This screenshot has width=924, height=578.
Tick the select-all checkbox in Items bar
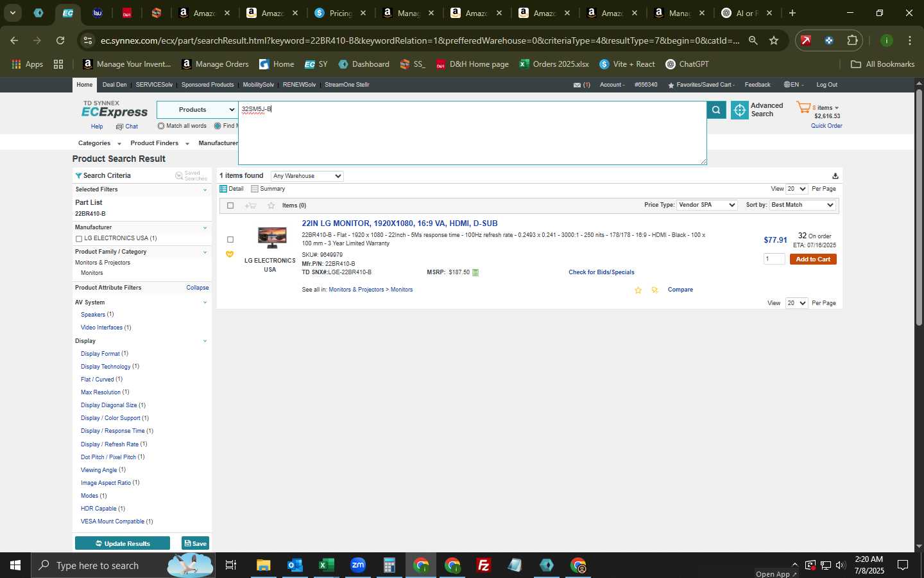coord(230,206)
